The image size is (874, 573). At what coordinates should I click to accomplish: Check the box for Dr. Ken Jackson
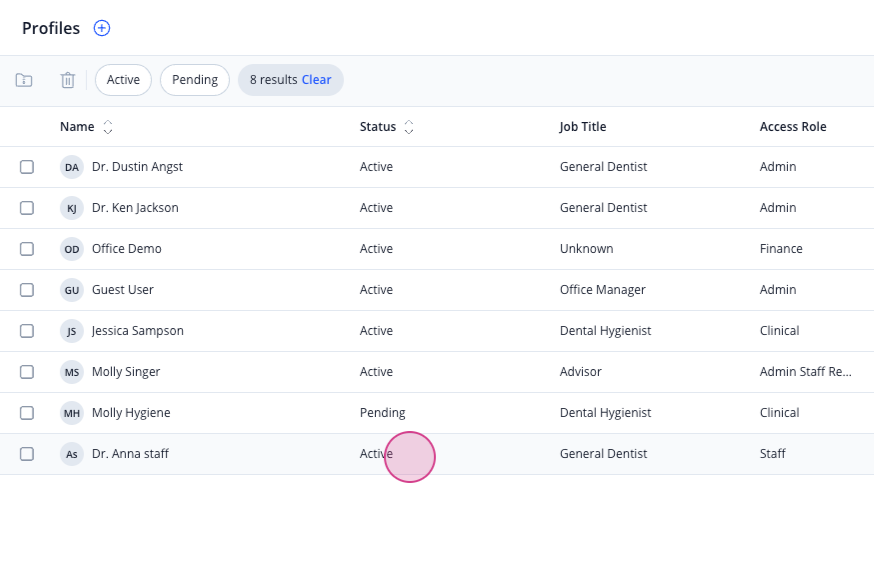[27, 208]
